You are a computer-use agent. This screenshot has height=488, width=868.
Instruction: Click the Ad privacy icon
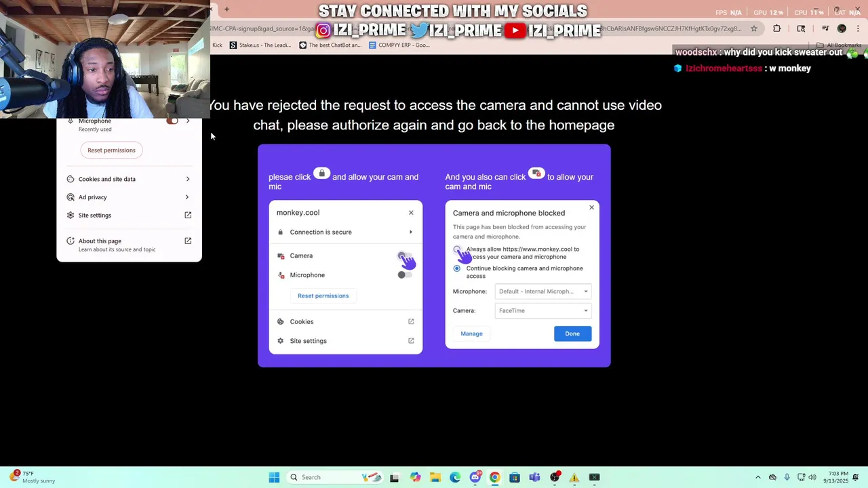coord(71,197)
